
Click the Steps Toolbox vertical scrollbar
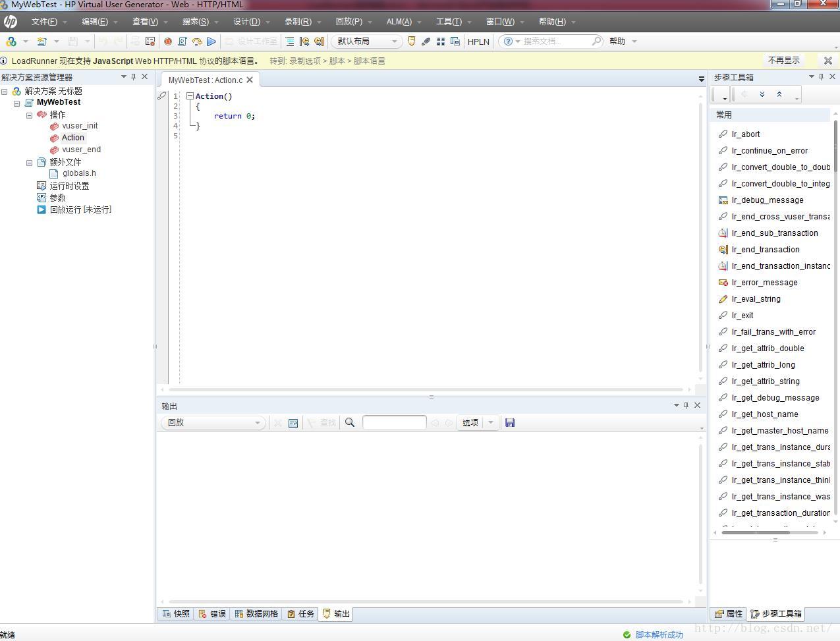tap(835, 146)
